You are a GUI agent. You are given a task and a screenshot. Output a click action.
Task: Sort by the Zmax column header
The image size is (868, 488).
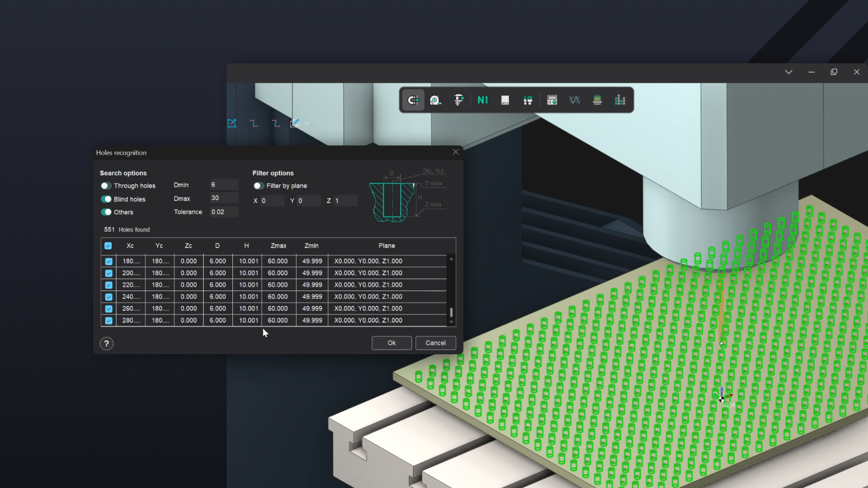coord(278,246)
